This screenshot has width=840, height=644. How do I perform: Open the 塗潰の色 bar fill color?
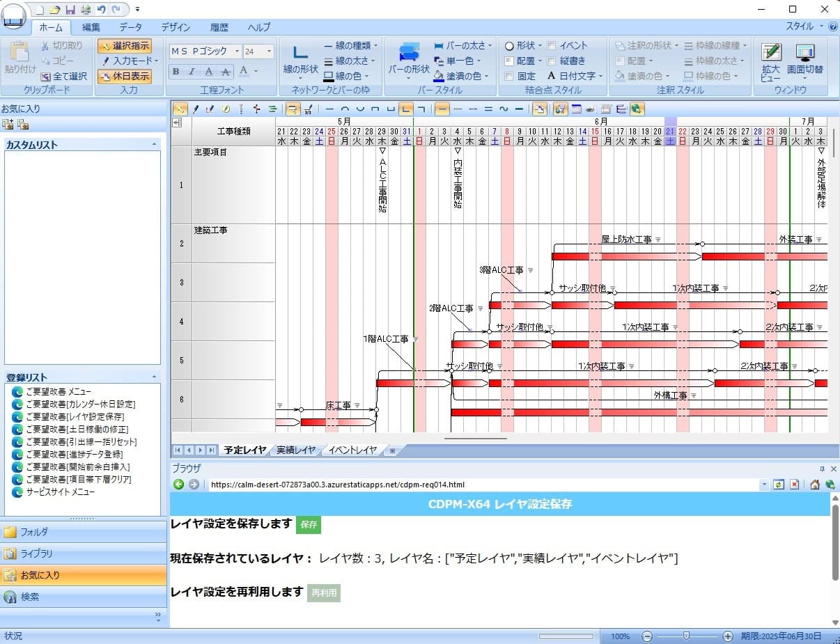tap(460, 77)
